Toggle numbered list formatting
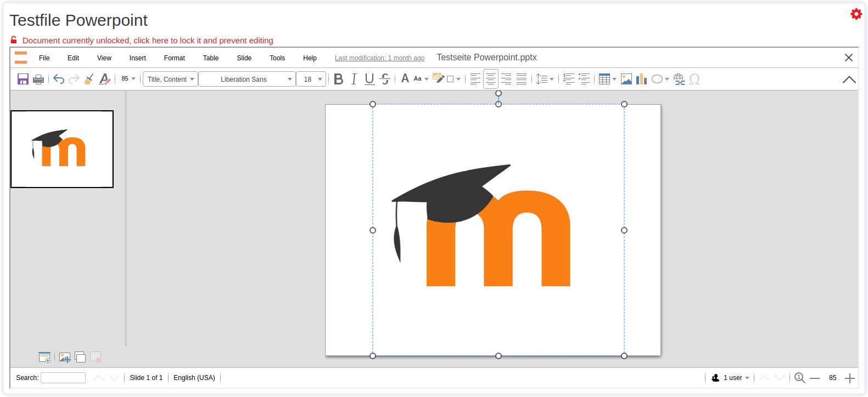Image resolution: width=868 pixels, height=397 pixels. point(569,79)
